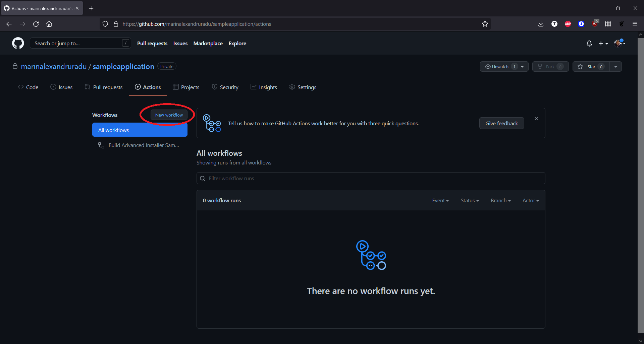Click the page vertical scrollbar
644x344 pixels.
pos(641,185)
